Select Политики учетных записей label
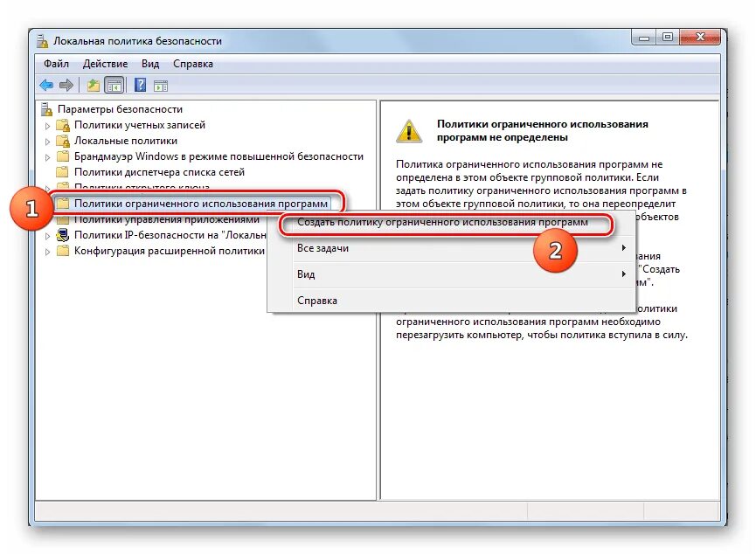The width and height of the screenshot is (756, 554). [x=140, y=125]
